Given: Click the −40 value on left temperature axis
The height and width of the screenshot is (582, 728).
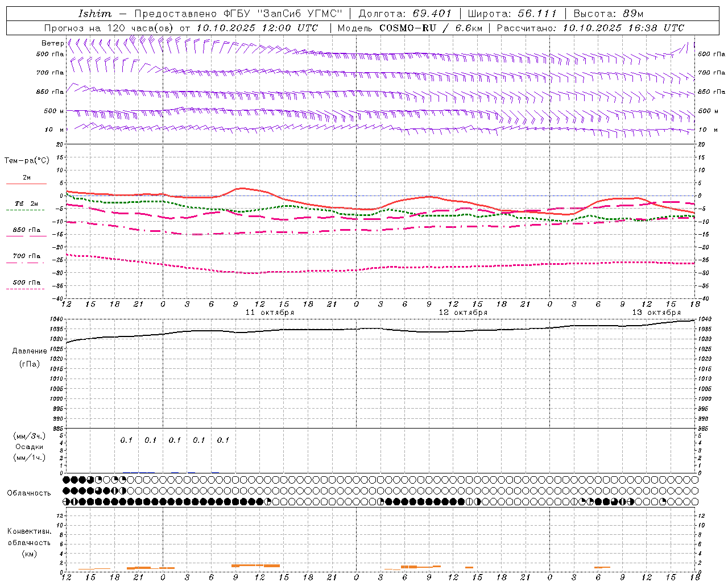Looking at the screenshot, I should [x=59, y=298].
